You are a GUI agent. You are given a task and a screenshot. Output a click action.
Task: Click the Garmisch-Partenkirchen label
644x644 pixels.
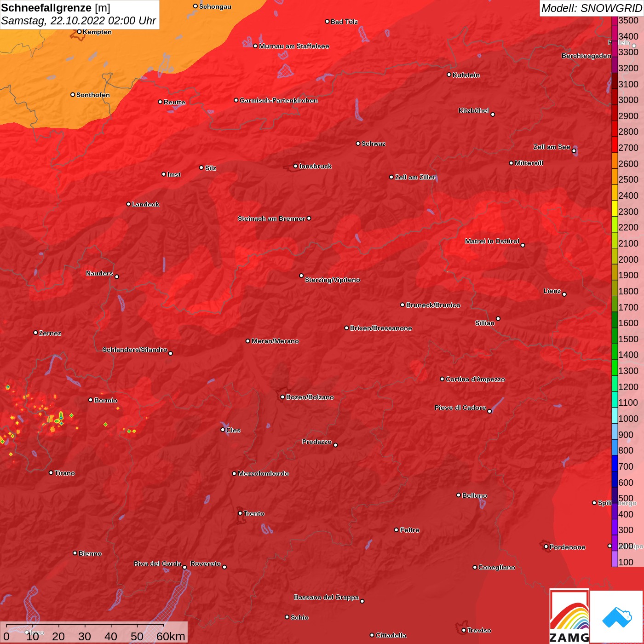(279, 100)
